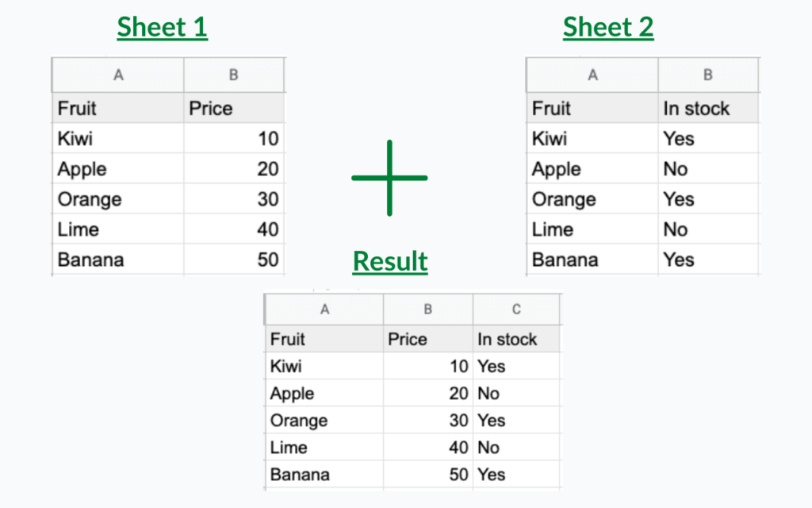The width and height of the screenshot is (812, 508).
Task: Click the Result heading link
Action: tap(390, 260)
